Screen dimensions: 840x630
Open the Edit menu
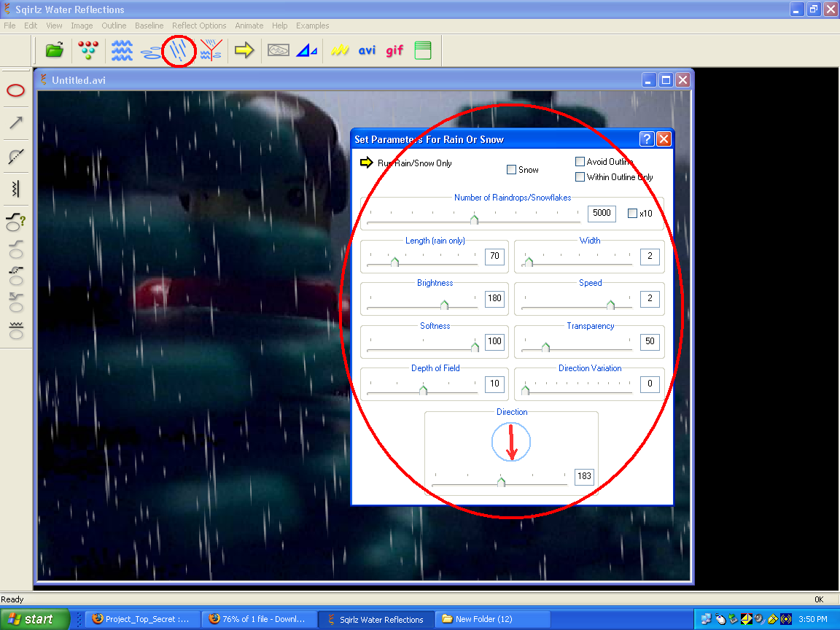pos(31,26)
